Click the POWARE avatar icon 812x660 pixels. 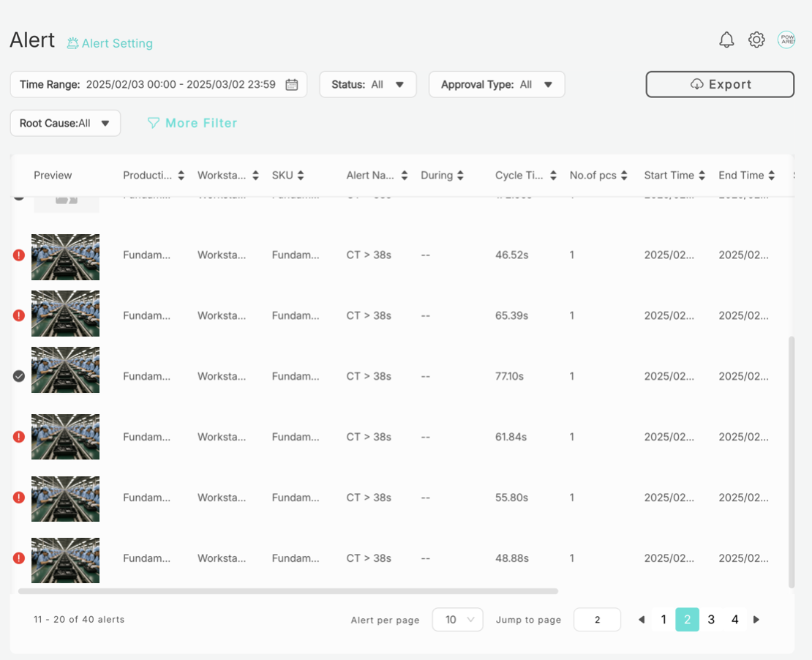click(786, 40)
